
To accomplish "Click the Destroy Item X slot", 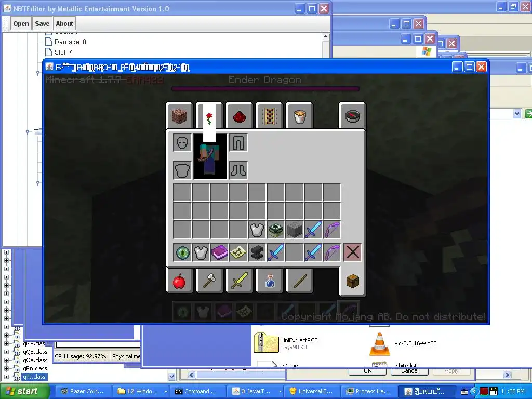I will coord(353,252).
